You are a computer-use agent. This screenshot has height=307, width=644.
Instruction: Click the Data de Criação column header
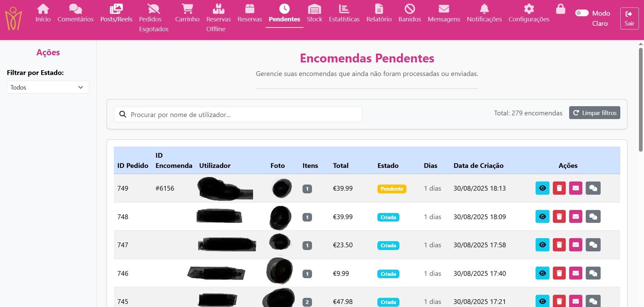(x=478, y=166)
